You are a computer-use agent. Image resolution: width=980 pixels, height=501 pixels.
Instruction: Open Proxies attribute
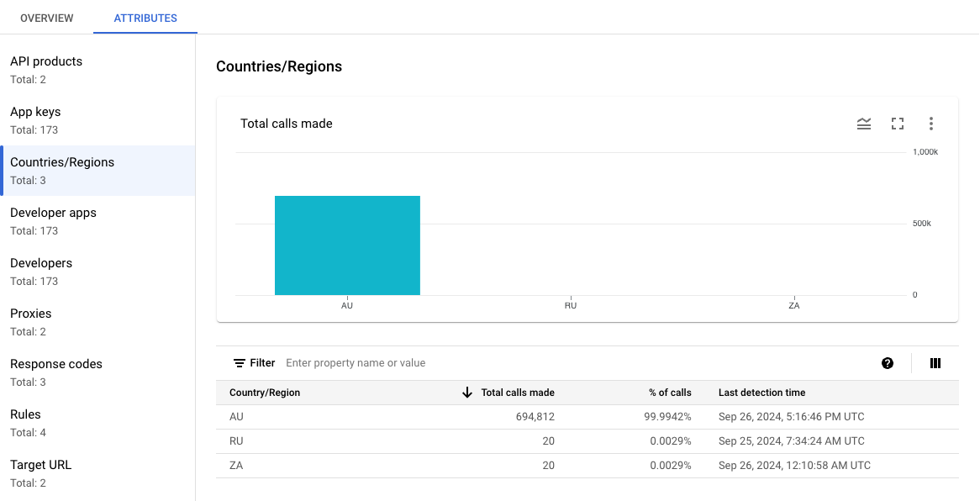pyautogui.click(x=97, y=322)
